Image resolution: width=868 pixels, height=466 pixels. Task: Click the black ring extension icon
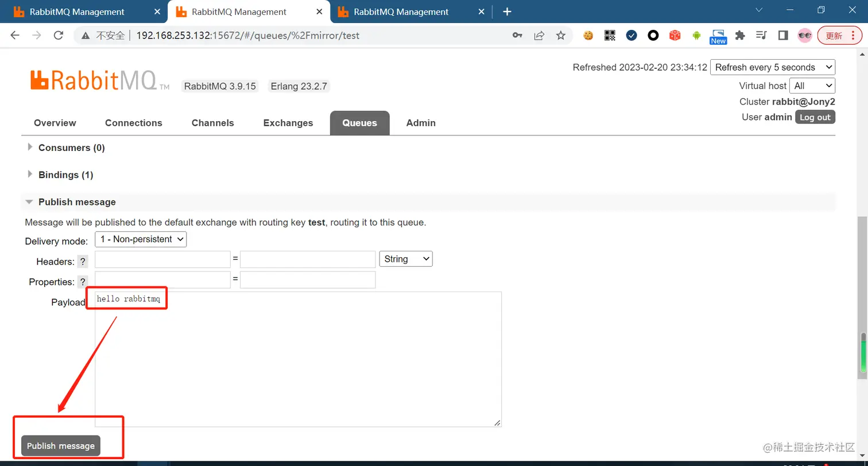tap(653, 36)
